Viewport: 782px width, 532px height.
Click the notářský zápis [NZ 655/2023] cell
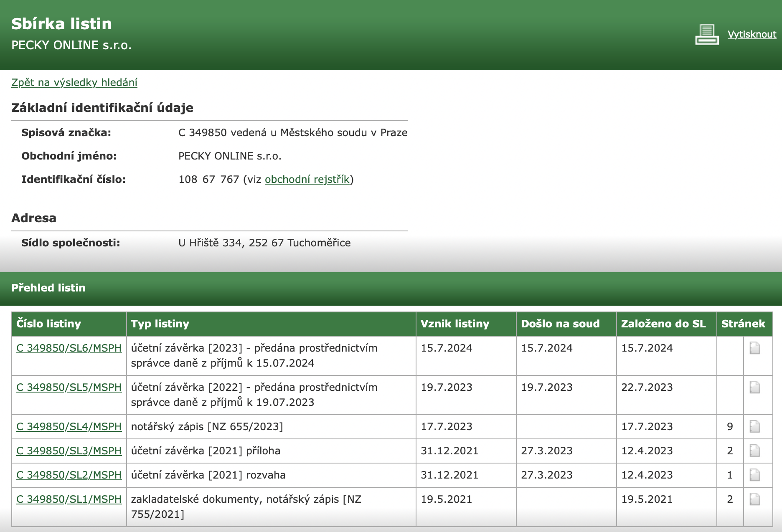pyautogui.click(x=271, y=426)
